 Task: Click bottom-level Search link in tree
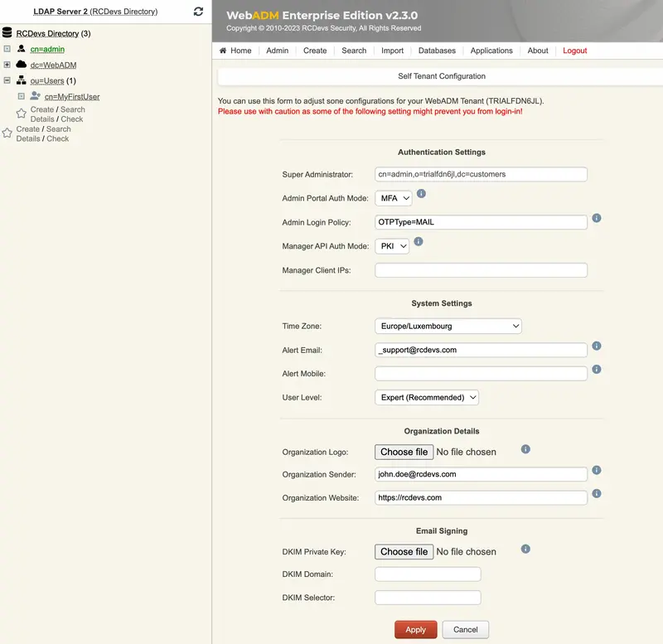[58, 129]
